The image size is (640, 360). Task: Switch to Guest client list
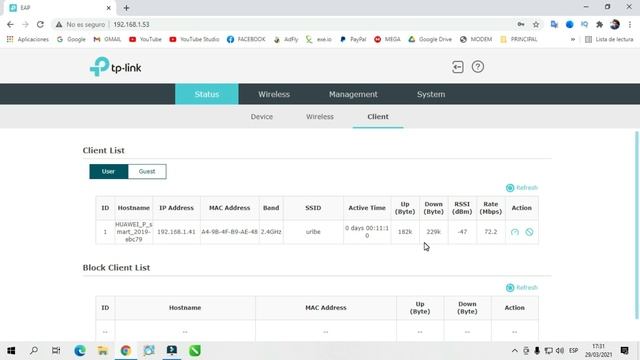[x=147, y=171]
